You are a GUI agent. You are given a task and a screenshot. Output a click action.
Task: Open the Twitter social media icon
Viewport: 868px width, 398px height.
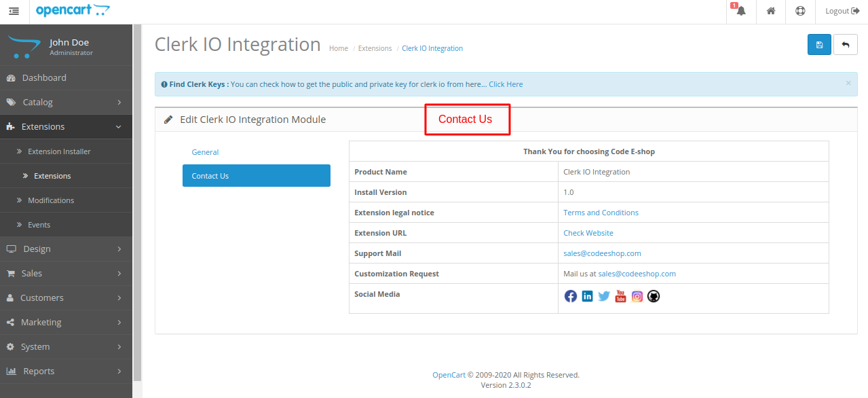tap(603, 295)
